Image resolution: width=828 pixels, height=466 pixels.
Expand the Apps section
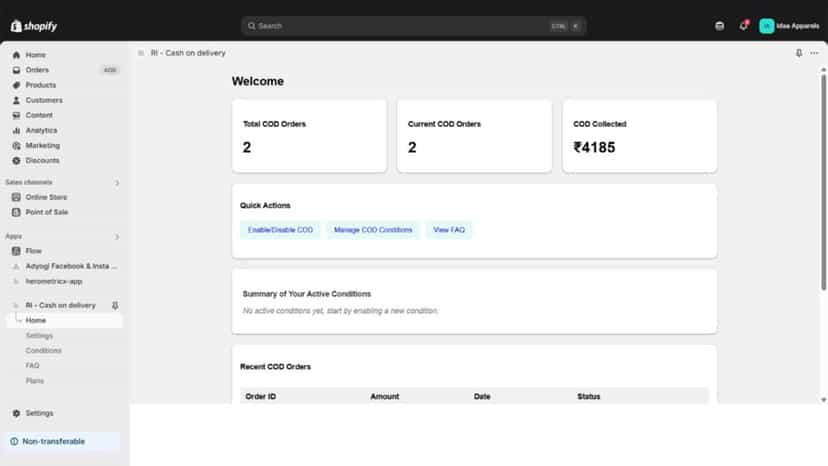coord(117,237)
